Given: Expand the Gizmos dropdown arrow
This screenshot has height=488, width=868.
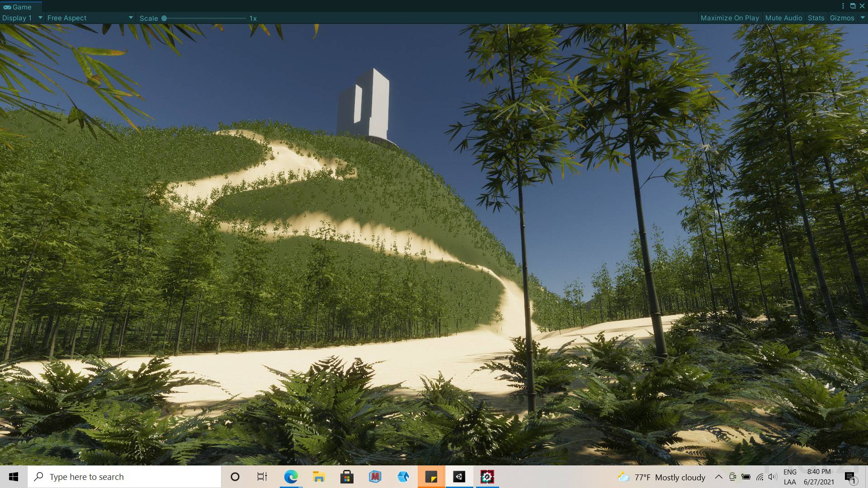Looking at the screenshot, I should point(862,18).
